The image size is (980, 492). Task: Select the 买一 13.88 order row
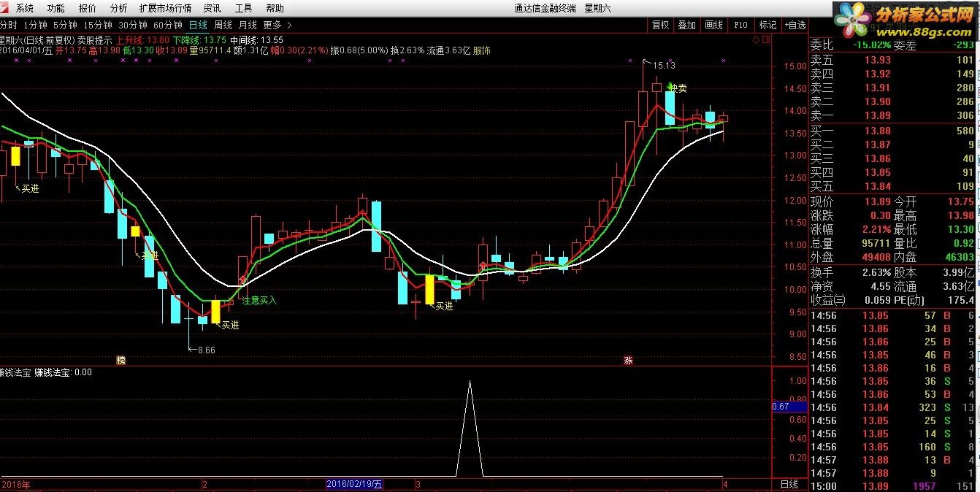(x=892, y=131)
